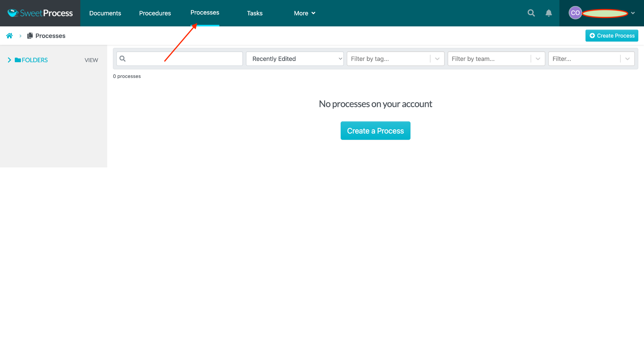The image size is (644, 355).
Task: Open the search icon to search
Action: (x=531, y=13)
